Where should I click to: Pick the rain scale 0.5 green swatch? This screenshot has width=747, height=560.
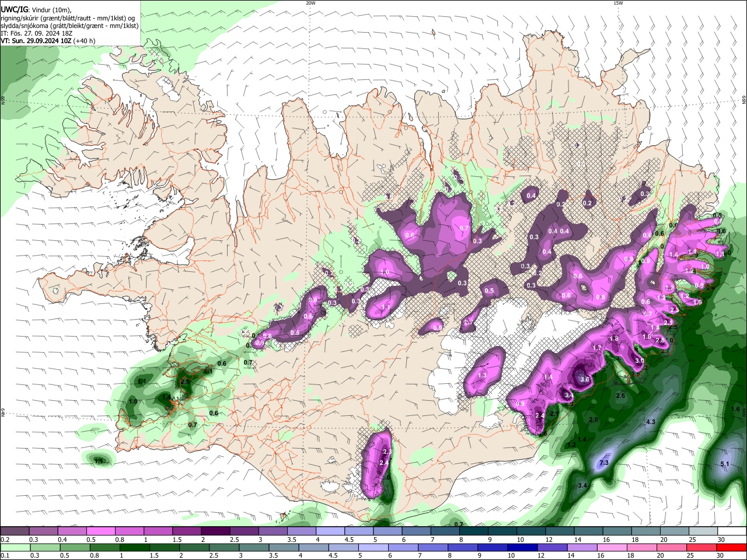[x=75, y=548]
